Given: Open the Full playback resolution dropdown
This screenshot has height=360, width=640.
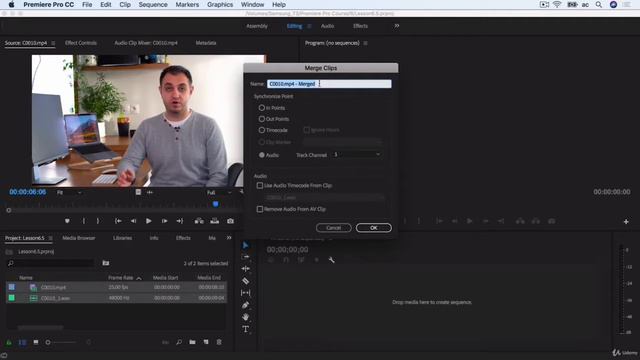Looking at the screenshot, I should [219, 192].
